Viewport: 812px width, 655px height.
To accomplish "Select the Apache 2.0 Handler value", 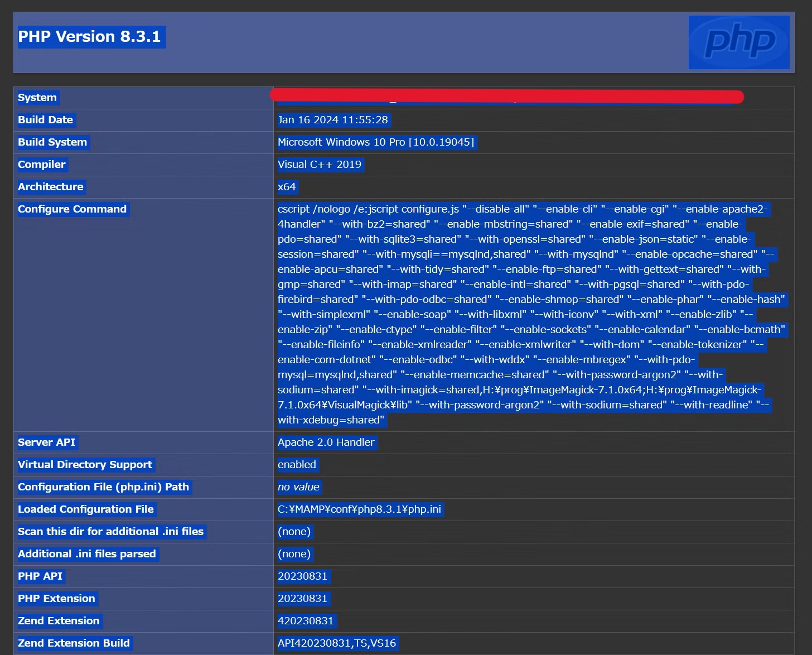I will point(326,442).
